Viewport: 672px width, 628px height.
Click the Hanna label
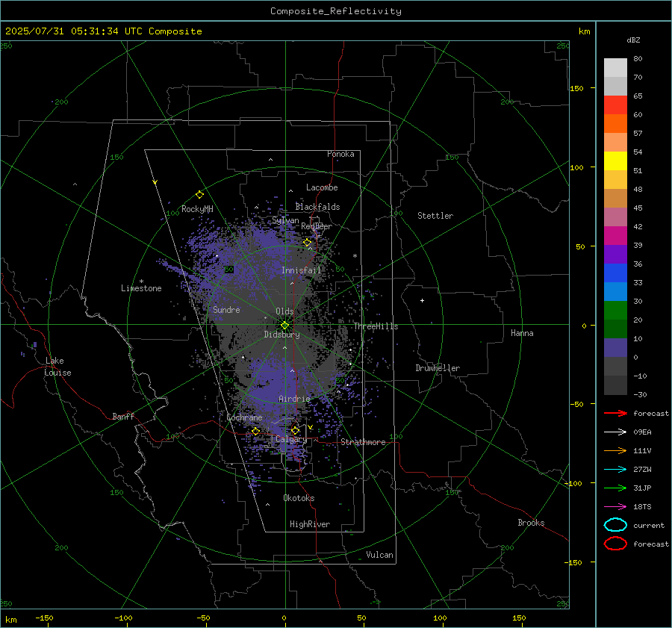click(522, 333)
